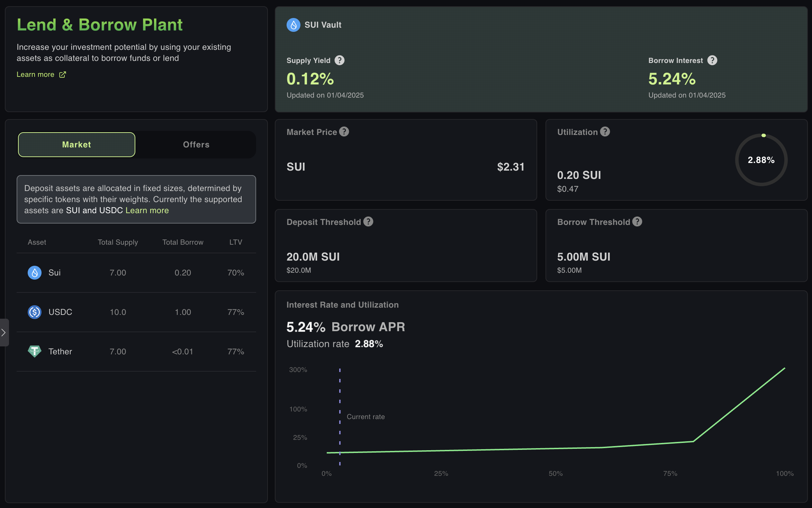812x508 pixels.
Task: Switch to the Offers tab
Action: (x=196, y=145)
